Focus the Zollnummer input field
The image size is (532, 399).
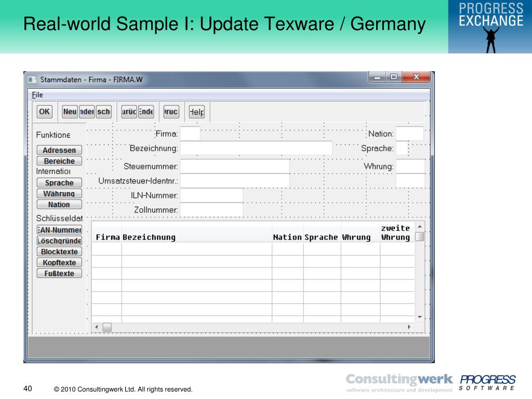tap(212, 210)
